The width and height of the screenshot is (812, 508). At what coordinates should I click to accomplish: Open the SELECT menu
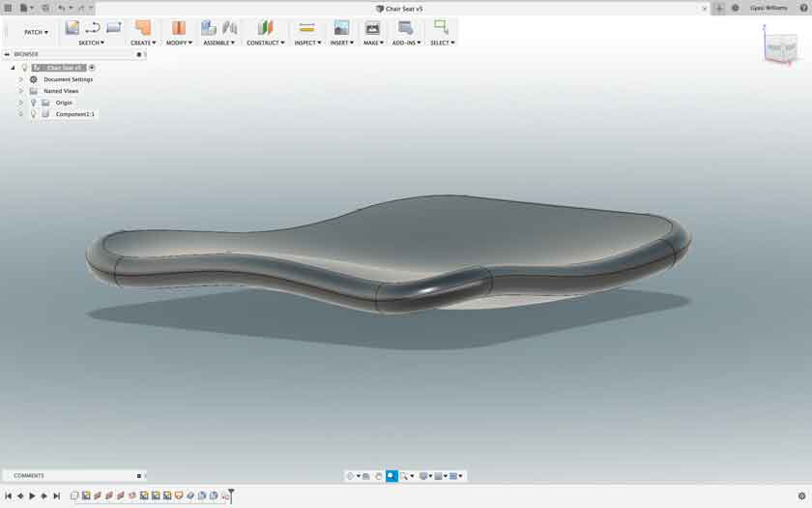pyautogui.click(x=443, y=43)
